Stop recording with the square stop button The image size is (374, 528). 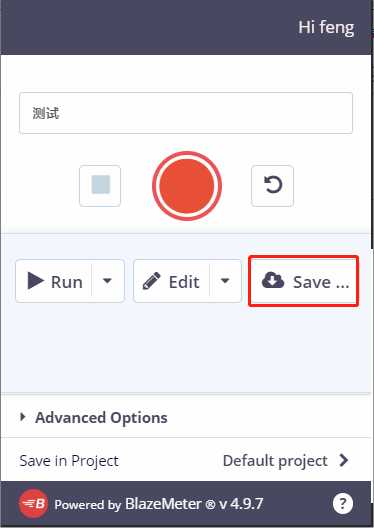[100, 186]
